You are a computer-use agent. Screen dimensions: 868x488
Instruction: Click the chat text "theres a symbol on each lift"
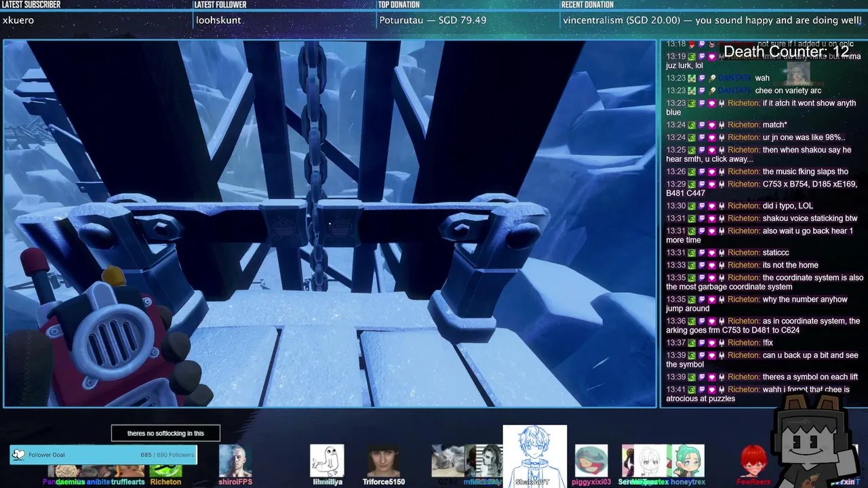[810, 378]
